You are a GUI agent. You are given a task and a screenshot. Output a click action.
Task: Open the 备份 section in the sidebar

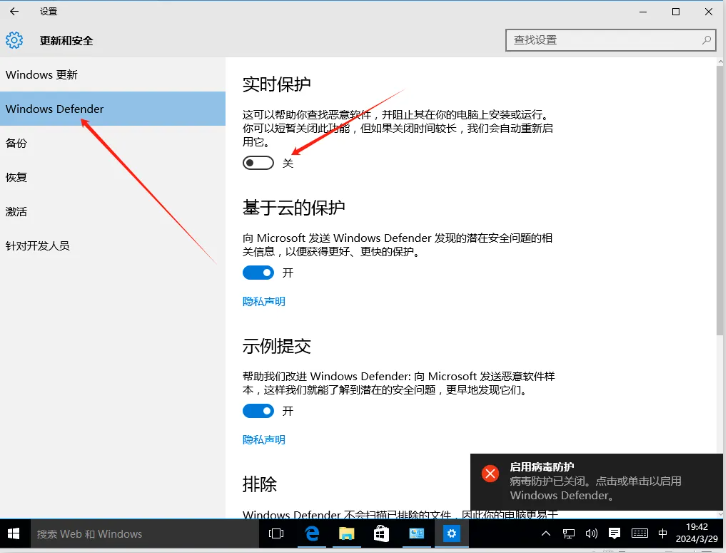[x=17, y=143]
